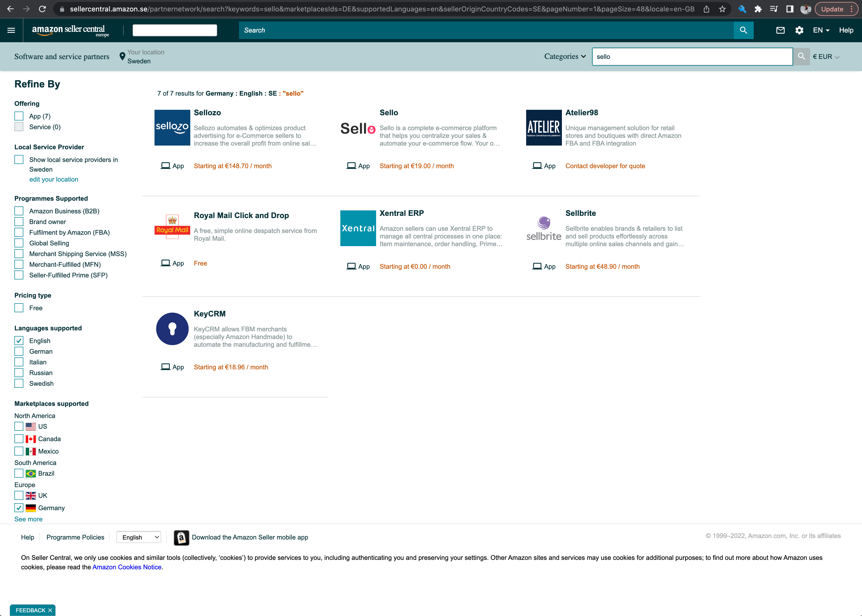
Task: Check the Free pricing type filter
Action: [19, 308]
